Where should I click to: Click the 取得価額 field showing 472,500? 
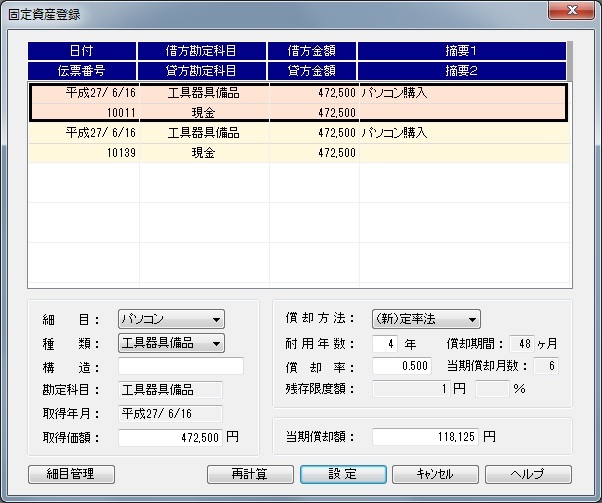click(x=170, y=437)
